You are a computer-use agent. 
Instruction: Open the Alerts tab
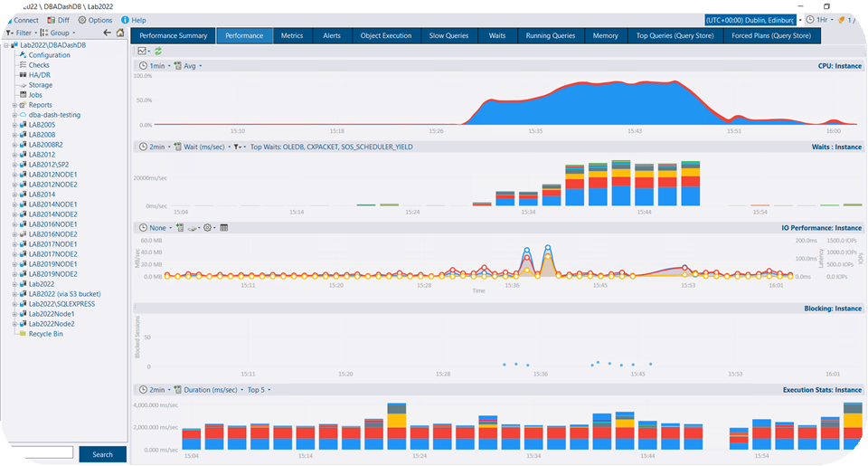[x=332, y=35]
